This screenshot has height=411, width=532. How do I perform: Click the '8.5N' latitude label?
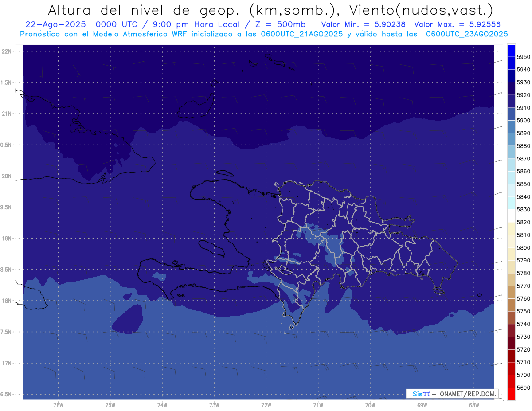pyautogui.click(x=6, y=270)
